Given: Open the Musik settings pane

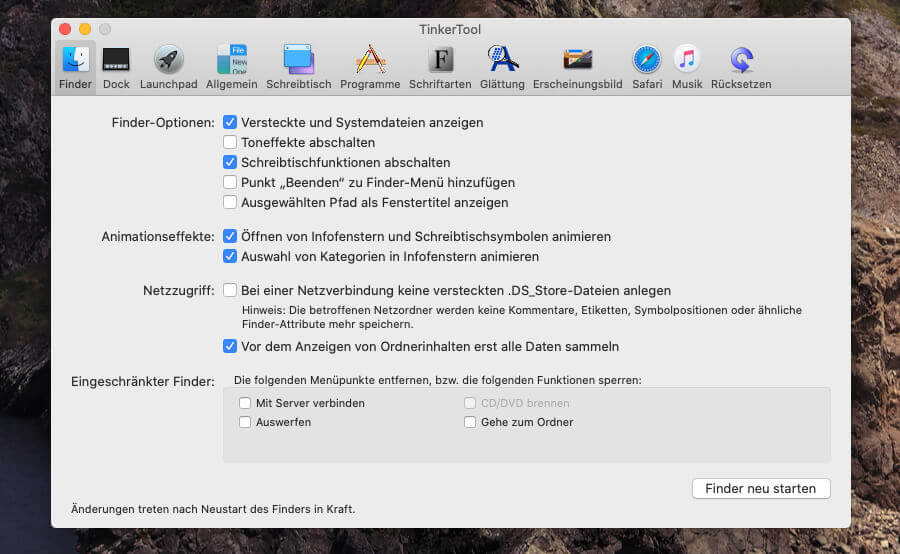Looking at the screenshot, I should pyautogui.click(x=687, y=67).
